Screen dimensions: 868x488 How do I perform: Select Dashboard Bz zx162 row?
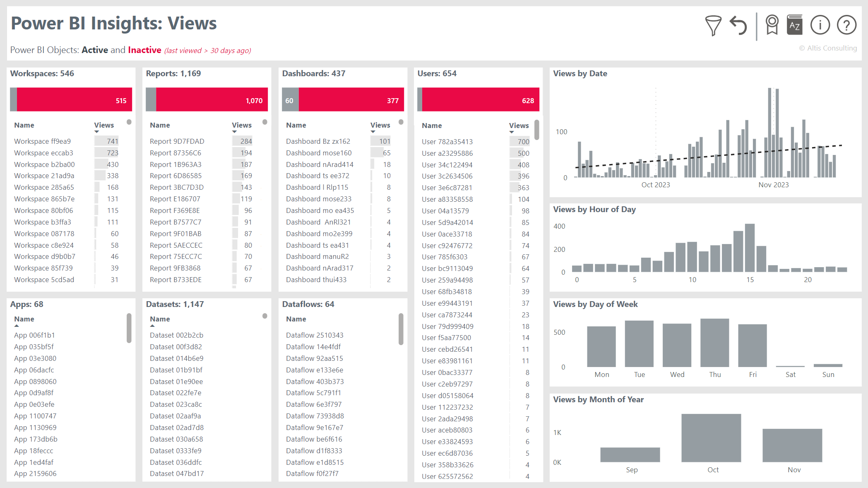338,141
